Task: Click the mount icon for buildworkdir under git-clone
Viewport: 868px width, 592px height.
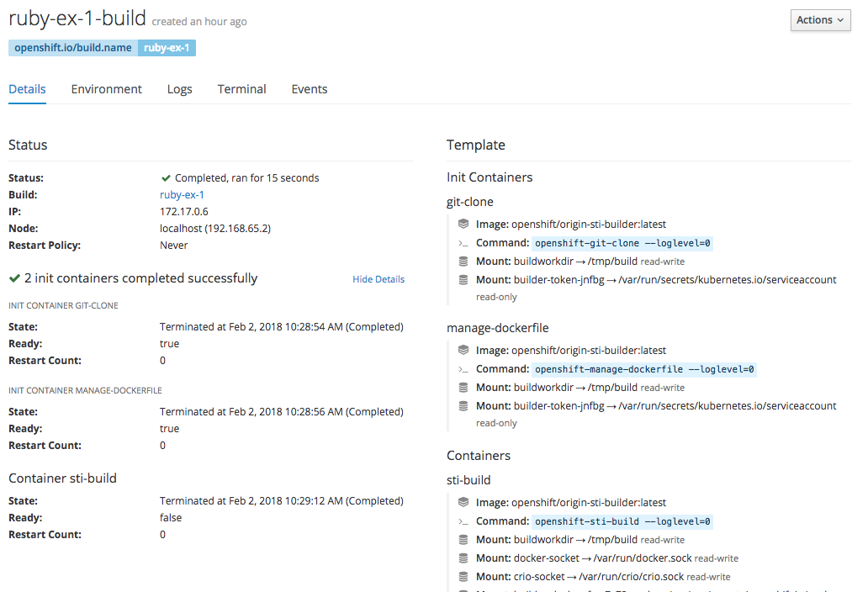Action: point(463,261)
